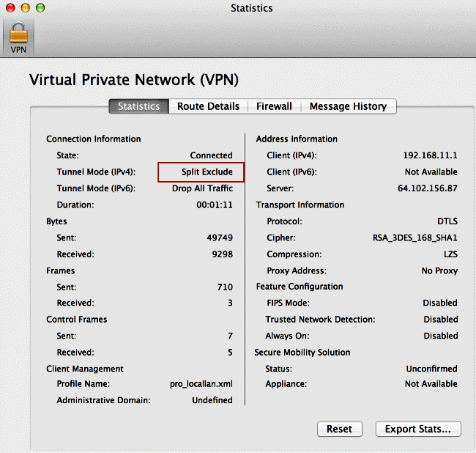Click the 'Transport Information' heading
The image size is (476, 453).
pos(300,205)
